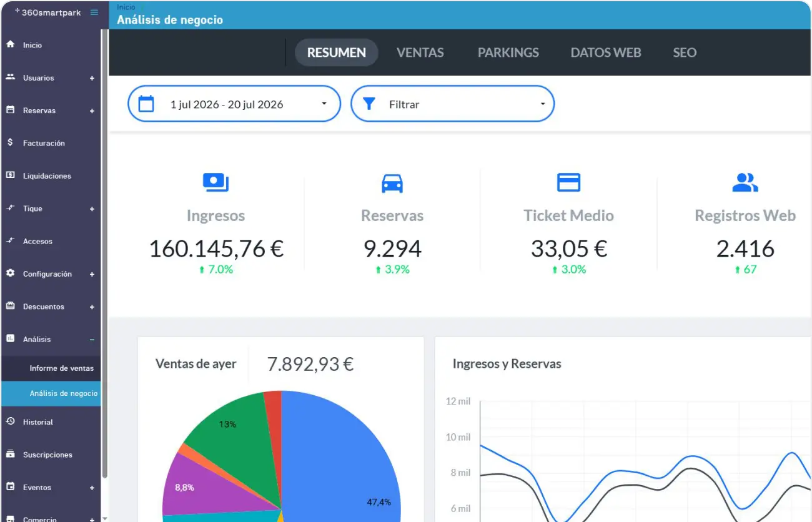Screen dimensions: 812x522
Task: Click the users icon above Registros Web
Action: coord(745,182)
